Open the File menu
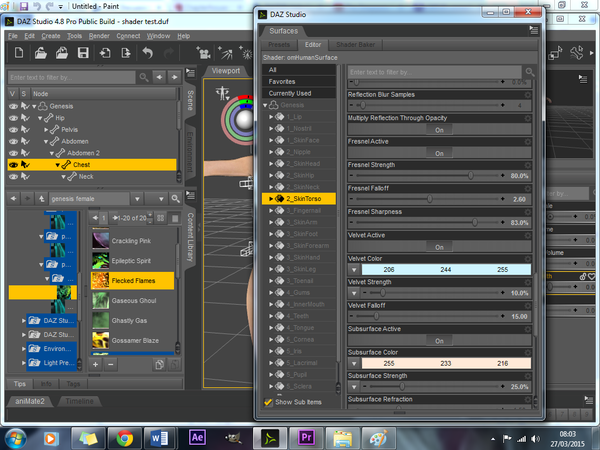Screen dimensions: 600x450 coord(13,36)
